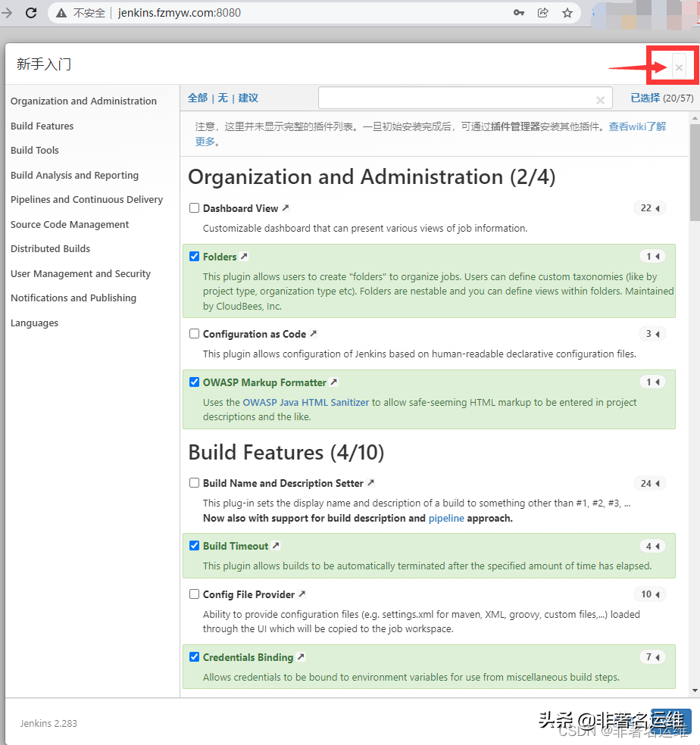Screen dimensions: 700x745
Task: Uncheck the Build Timeout checkbox
Action: [x=194, y=545]
